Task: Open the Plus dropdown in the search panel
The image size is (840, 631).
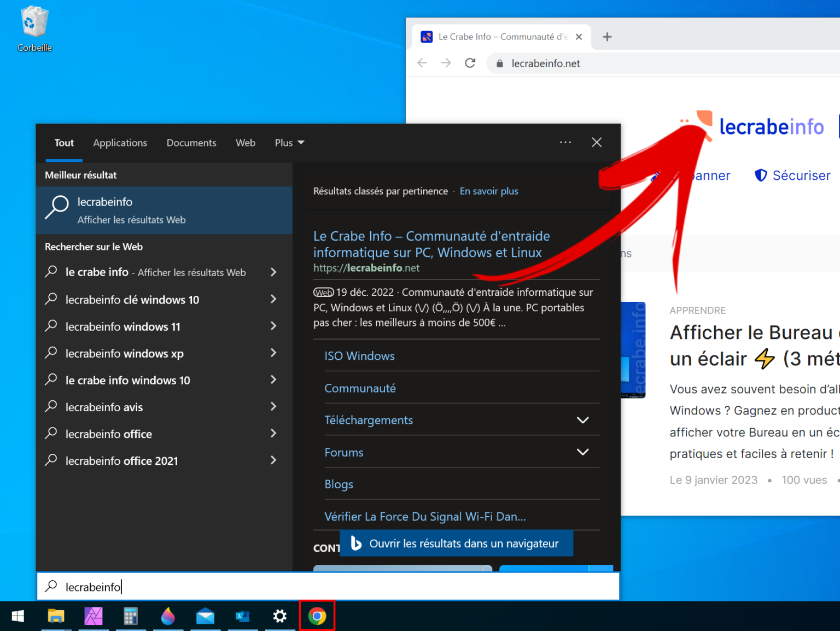Action: click(x=289, y=143)
